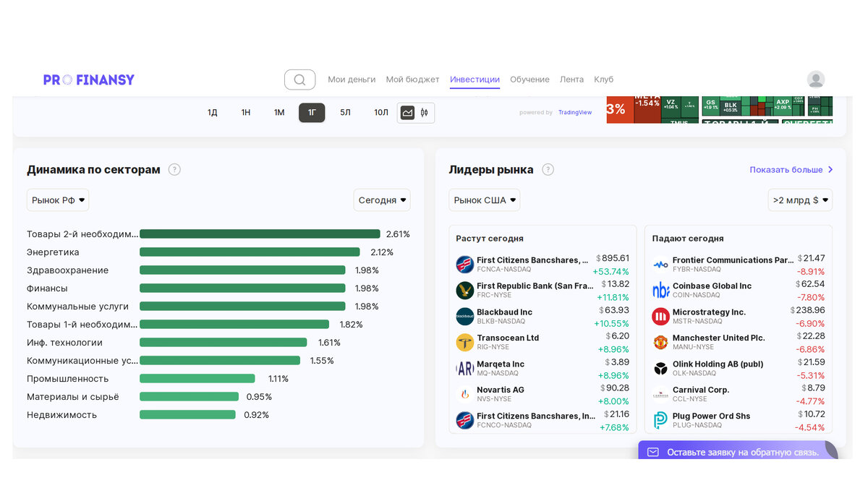Click the help icon next to Динамика по секторам

174,169
